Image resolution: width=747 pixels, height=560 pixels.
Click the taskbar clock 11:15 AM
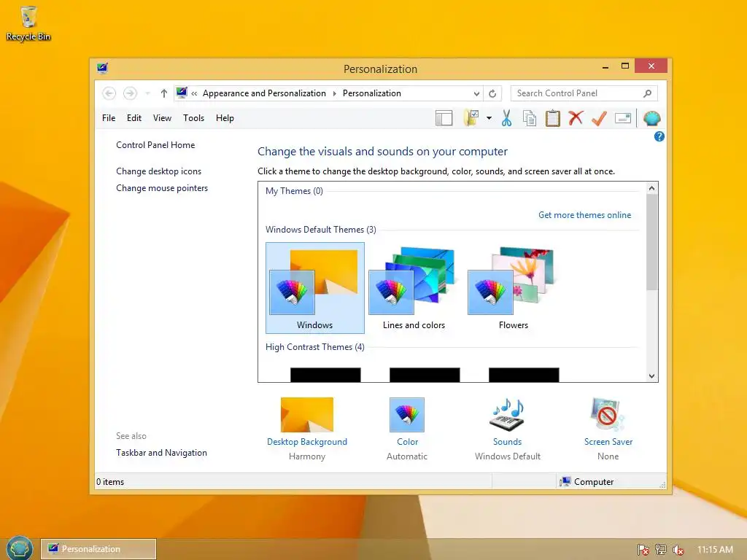715,550
